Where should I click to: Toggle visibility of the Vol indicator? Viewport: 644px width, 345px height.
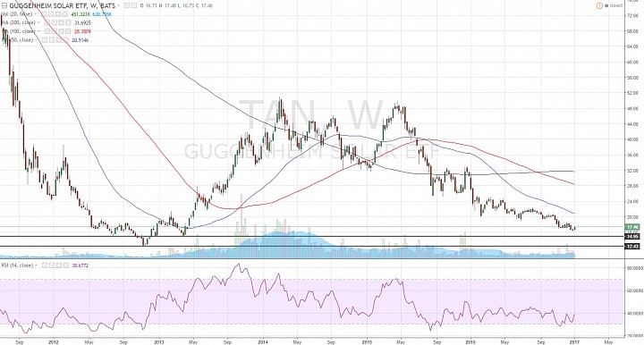tap(45, 14)
